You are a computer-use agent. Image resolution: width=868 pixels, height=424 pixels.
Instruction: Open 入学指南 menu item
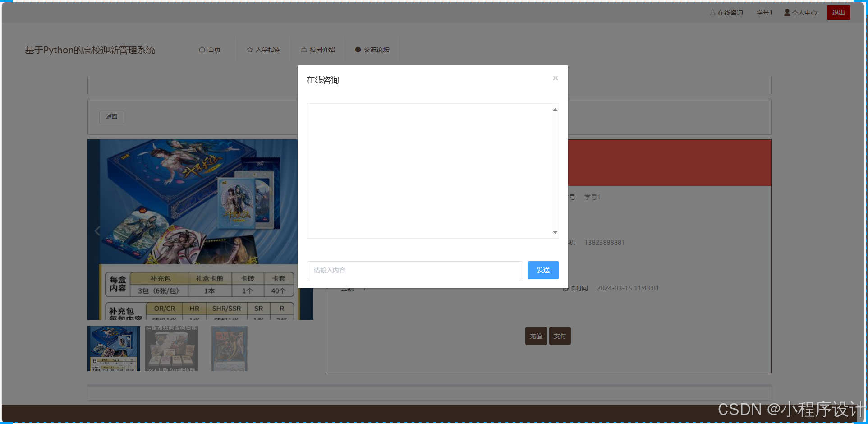coord(264,50)
